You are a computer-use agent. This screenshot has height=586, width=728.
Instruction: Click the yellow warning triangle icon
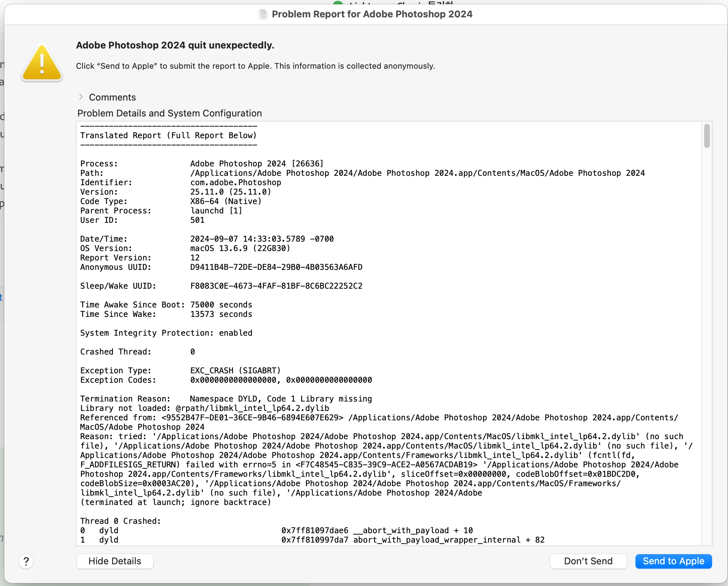[x=42, y=63]
